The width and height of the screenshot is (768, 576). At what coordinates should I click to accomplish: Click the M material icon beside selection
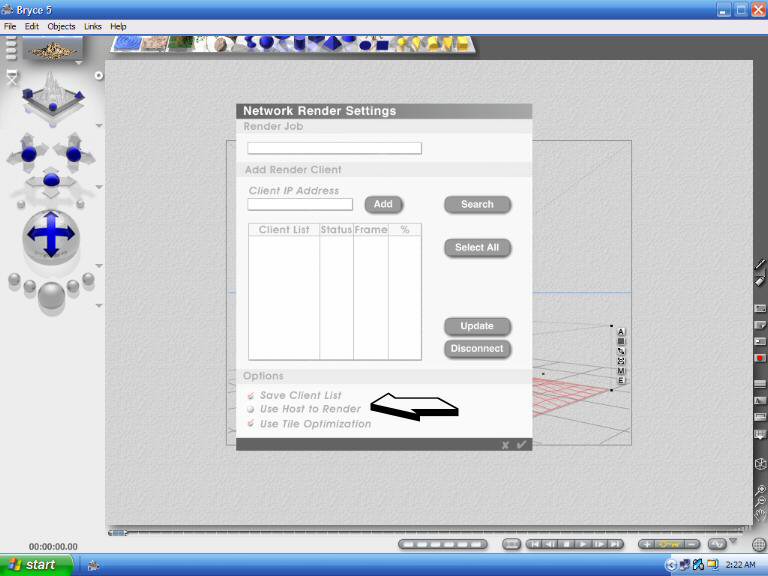[621, 371]
